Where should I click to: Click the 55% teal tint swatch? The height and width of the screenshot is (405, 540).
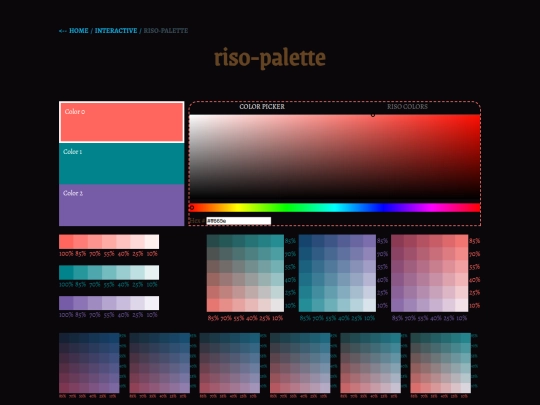coord(109,272)
